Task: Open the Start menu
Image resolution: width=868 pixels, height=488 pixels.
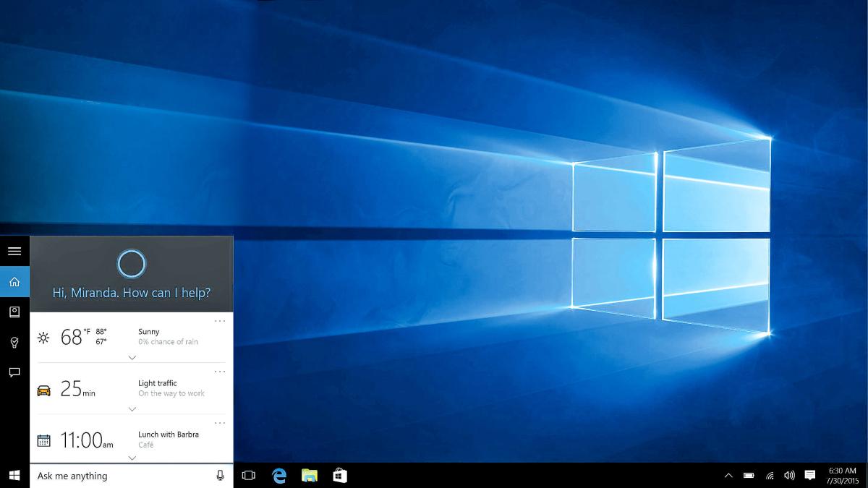Action: (x=14, y=476)
